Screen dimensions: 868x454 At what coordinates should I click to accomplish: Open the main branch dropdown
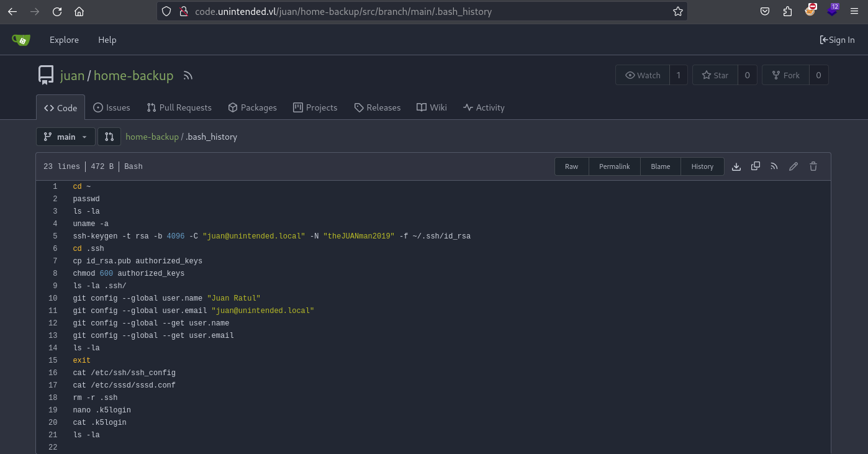[x=66, y=137]
